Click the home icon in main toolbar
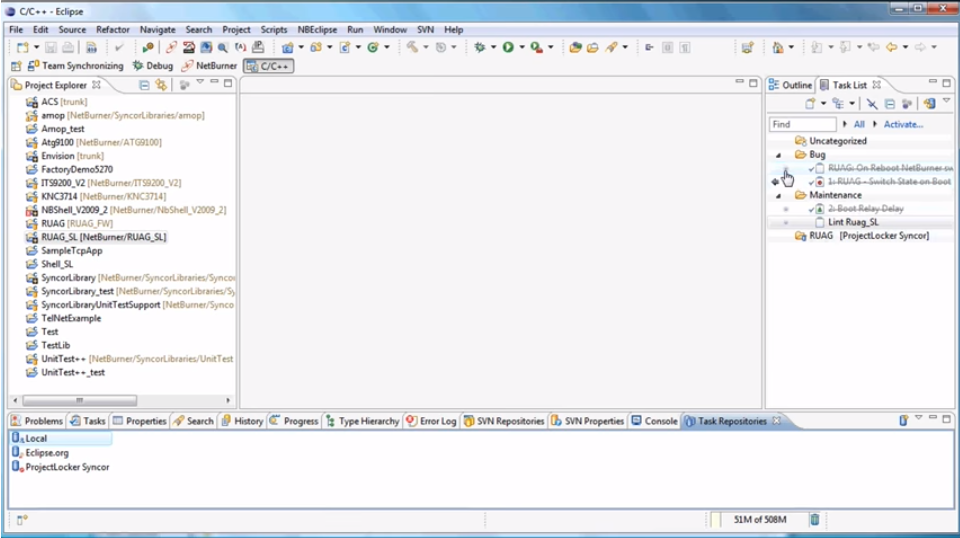960x538 pixels. pyautogui.click(x=778, y=48)
